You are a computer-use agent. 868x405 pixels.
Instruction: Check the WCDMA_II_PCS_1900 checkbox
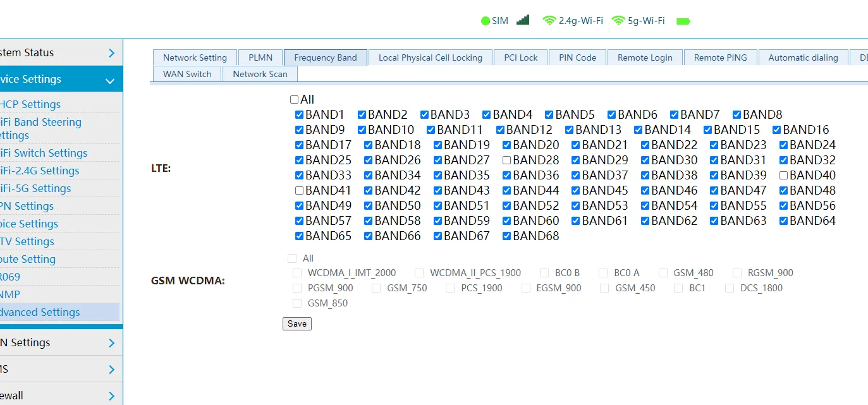click(419, 273)
